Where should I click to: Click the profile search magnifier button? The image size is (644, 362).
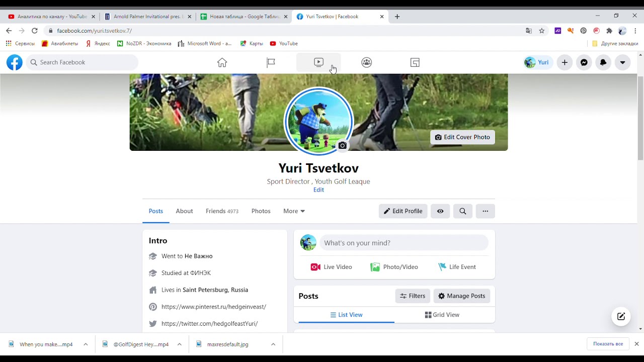click(x=463, y=211)
